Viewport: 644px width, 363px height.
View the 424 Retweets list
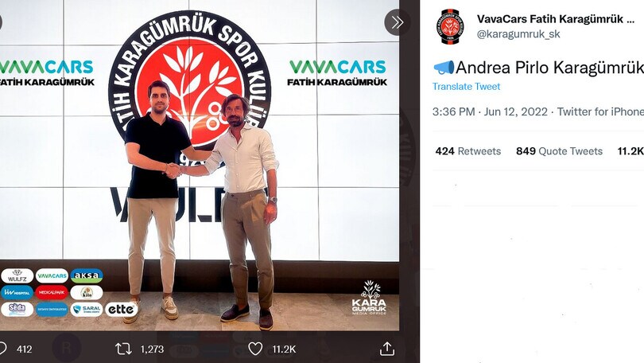pos(468,151)
